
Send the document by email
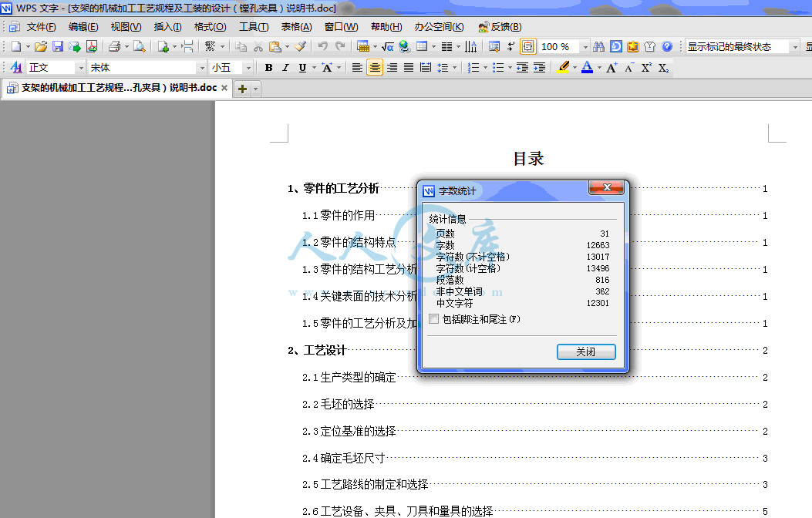(x=75, y=46)
